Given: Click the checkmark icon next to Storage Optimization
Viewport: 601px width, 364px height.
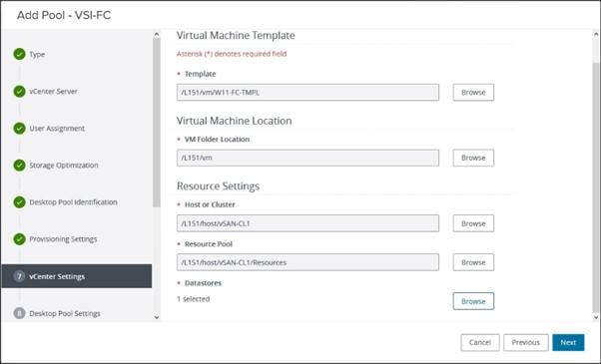Looking at the screenshot, I should coord(19,166).
